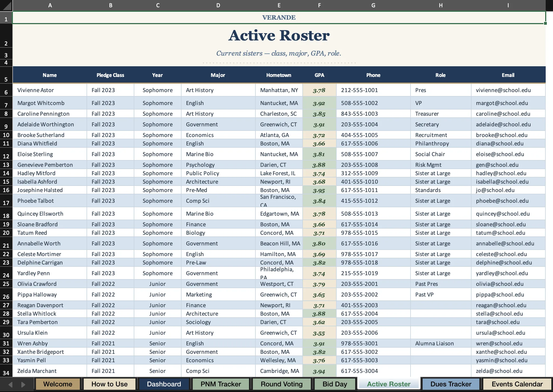Select column I header

(508, 5)
